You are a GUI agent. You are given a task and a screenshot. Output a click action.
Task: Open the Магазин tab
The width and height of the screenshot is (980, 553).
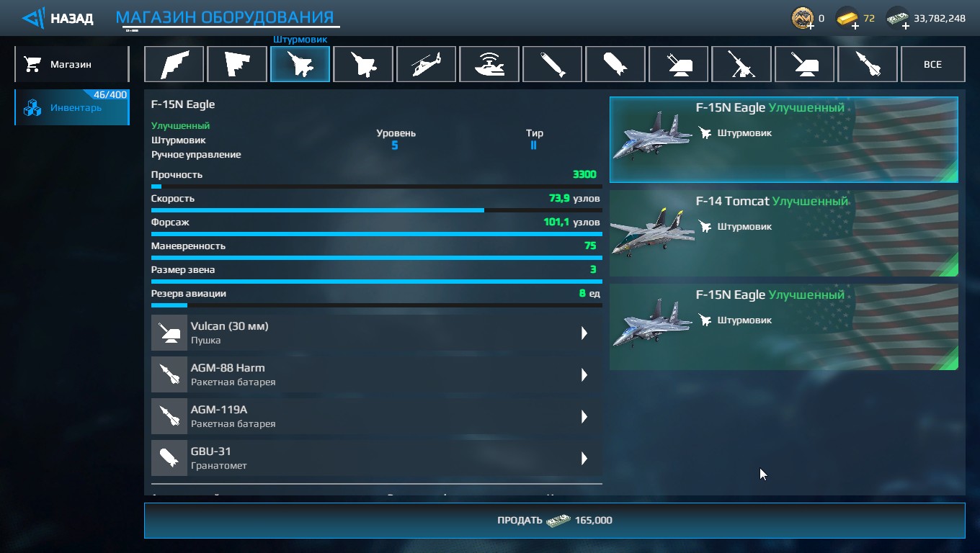(71, 64)
